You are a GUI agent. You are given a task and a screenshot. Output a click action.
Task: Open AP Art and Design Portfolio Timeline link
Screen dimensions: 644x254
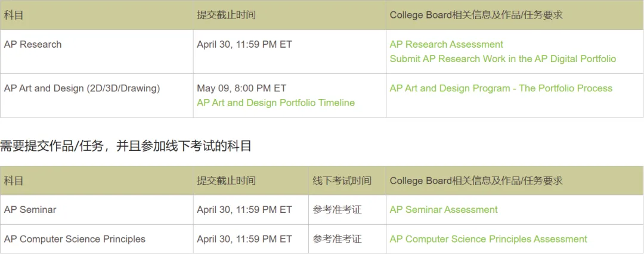(275, 103)
